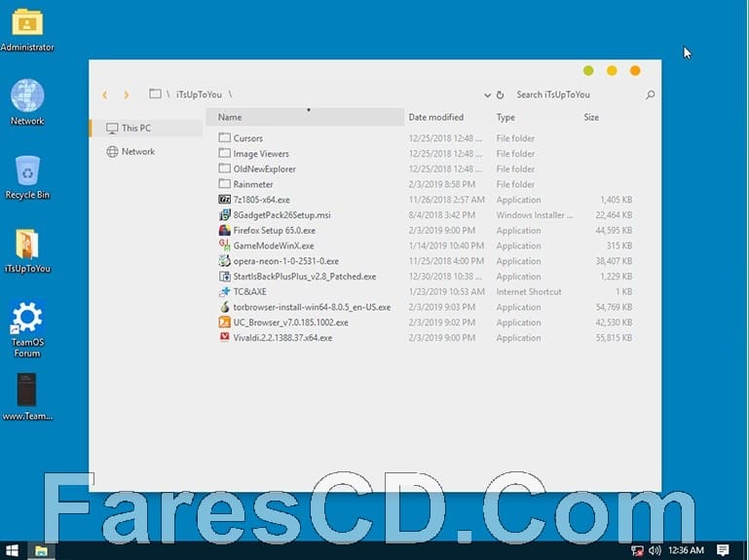Click the Windows Installer type cell

click(535, 215)
